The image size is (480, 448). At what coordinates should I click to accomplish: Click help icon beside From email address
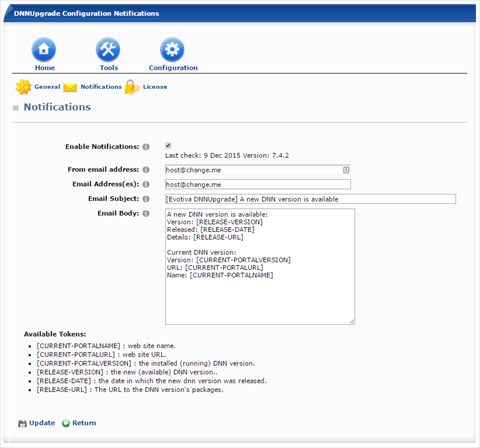coord(146,169)
